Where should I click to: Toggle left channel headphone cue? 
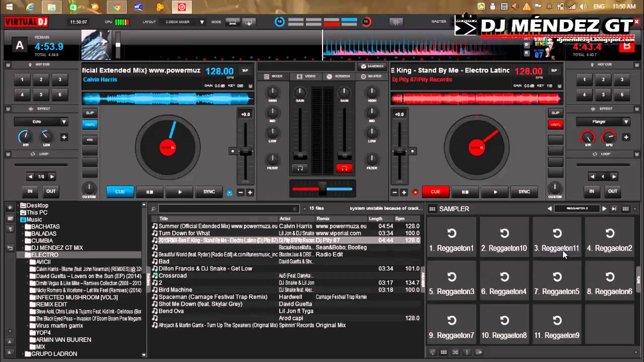click(300, 168)
